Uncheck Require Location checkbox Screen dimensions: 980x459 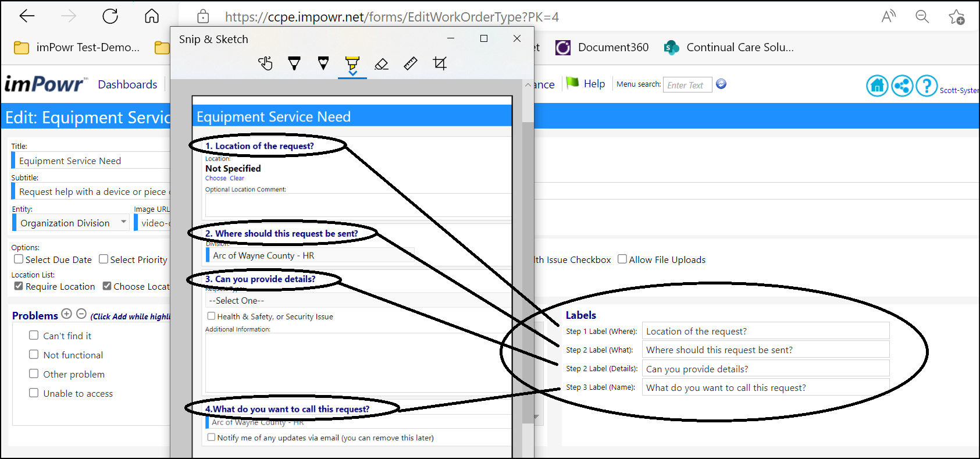19,286
